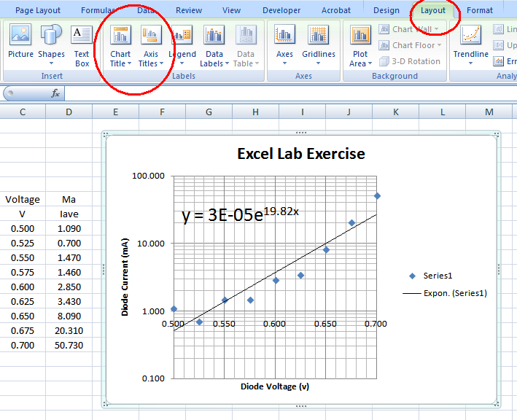The image size is (517, 420).
Task: Expand the Shapes dropdown arrow
Action: tap(51, 63)
